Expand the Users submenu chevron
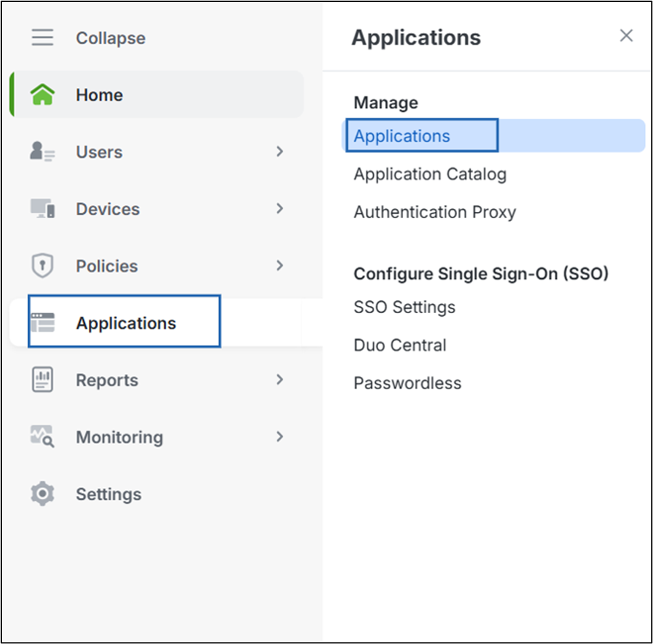 coord(280,152)
